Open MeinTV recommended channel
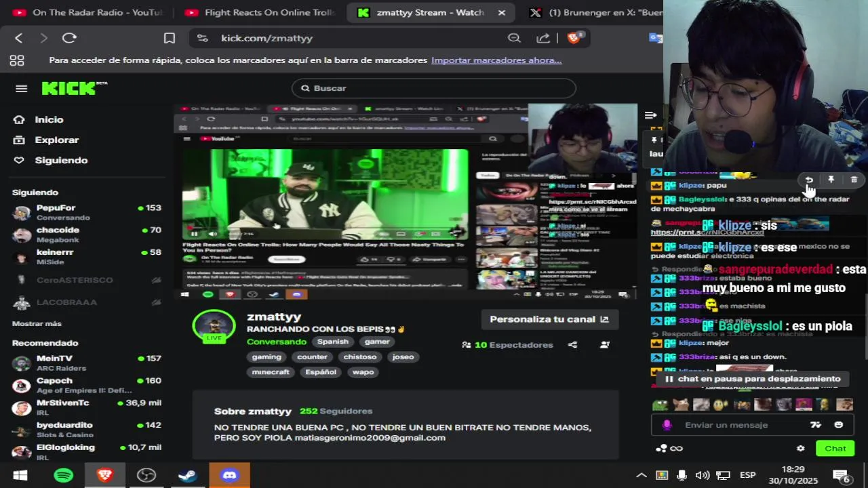 (x=87, y=363)
